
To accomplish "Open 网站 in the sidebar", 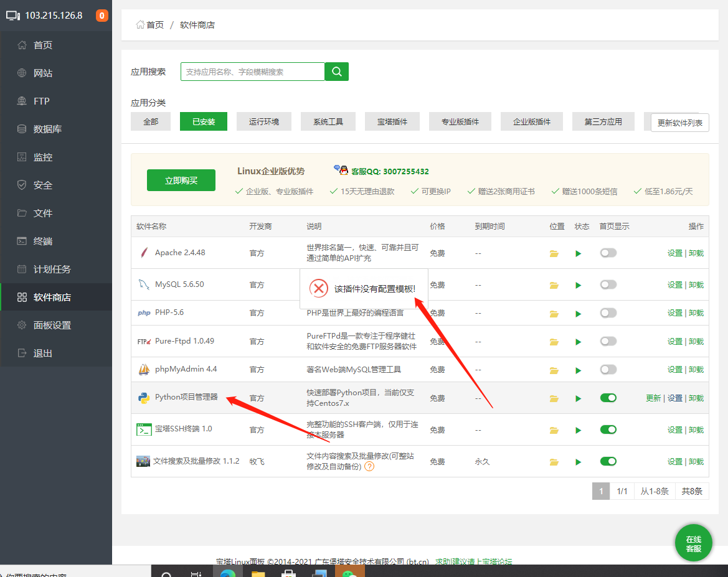I will coord(56,73).
